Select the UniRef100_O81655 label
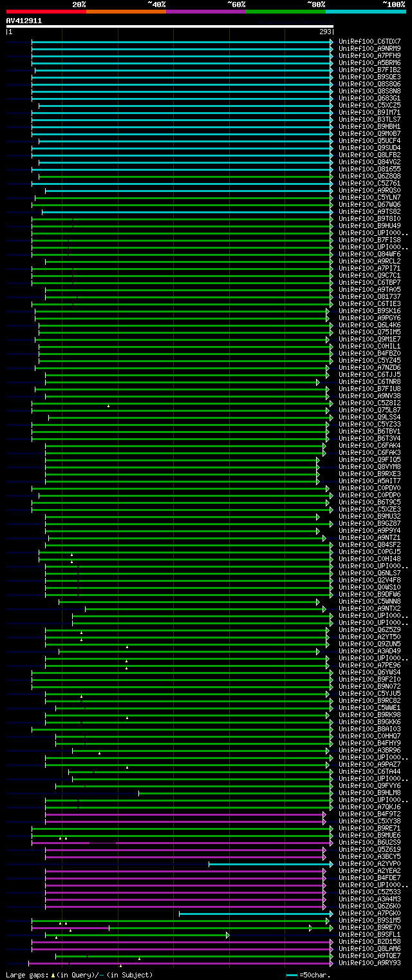This screenshot has width=412, height=980. coord(370,169)
